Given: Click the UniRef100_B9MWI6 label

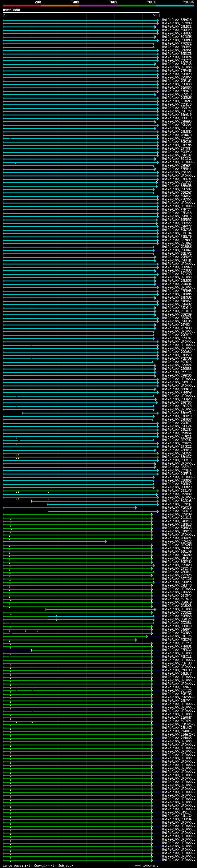Looking at the screenshot, I should coord(177,216).
